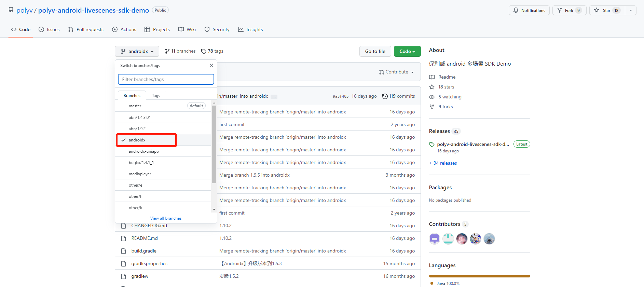
Task: Click the Contribute pull request icon
Action: point(381,72)
